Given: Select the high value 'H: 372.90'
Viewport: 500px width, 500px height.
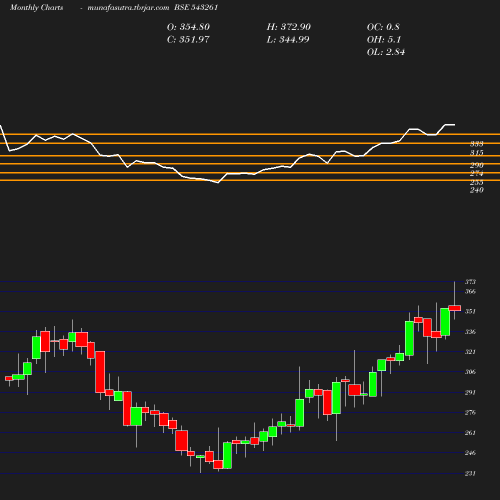Looking at the screenshot, I should point(289,27).
